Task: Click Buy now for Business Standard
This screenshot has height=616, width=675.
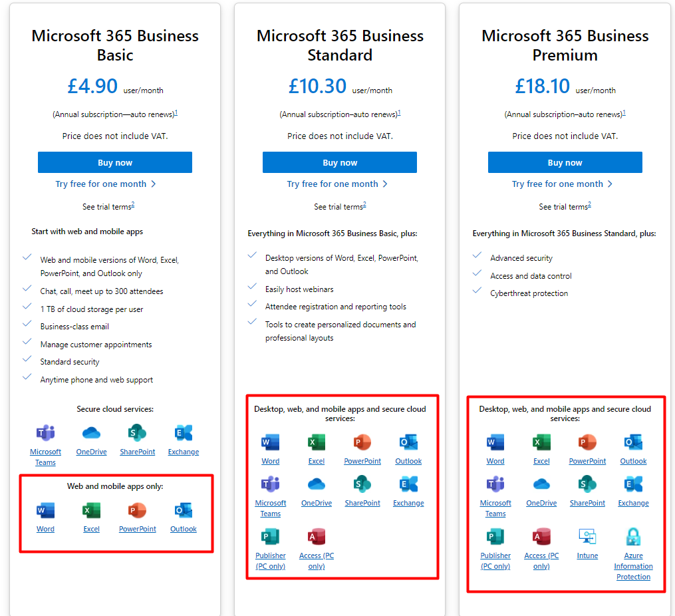Action: click(340, 162)
